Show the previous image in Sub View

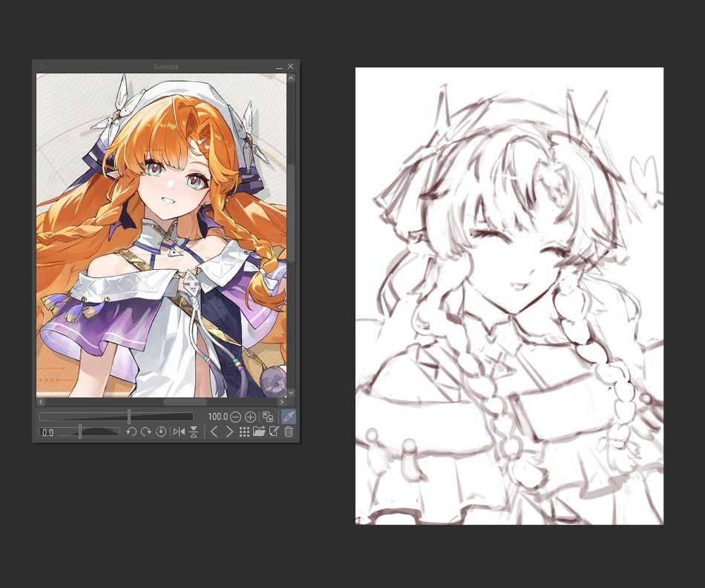214,432
